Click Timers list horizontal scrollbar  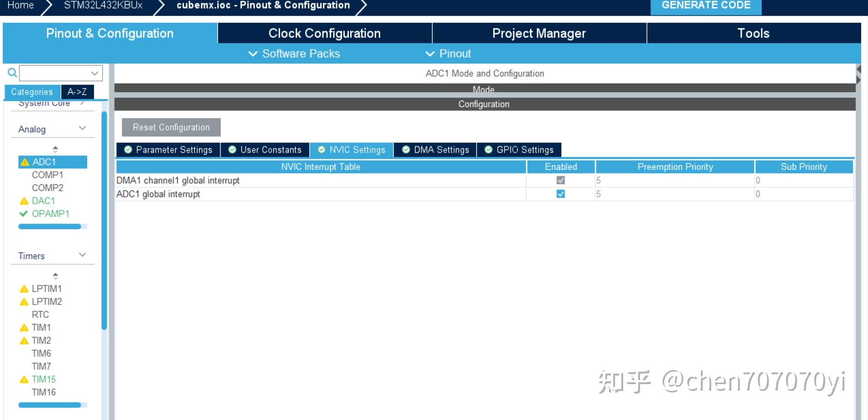click(x=50, y=405)
